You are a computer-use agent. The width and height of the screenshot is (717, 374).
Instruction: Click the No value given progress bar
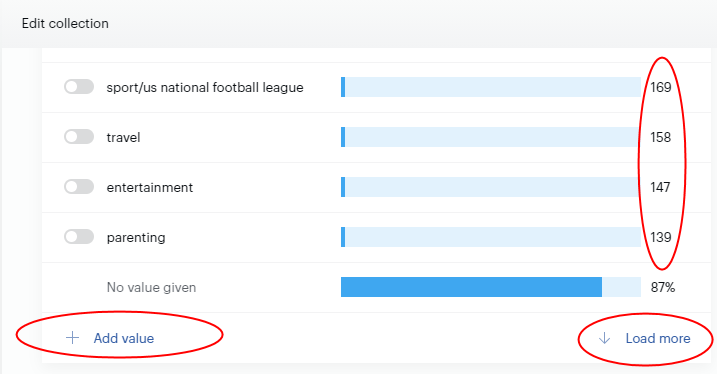click(491, 287)
